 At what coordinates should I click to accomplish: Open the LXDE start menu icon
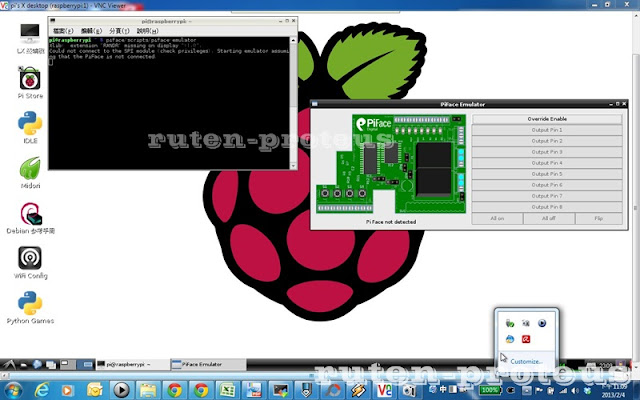tap(9, 364)
